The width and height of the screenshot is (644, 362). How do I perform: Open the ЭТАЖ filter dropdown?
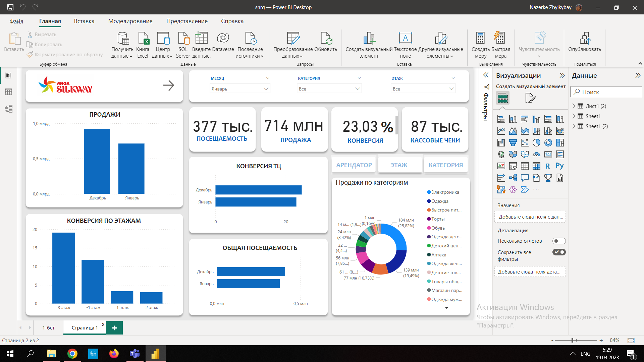pyautogui.click(x=451, y=88)
